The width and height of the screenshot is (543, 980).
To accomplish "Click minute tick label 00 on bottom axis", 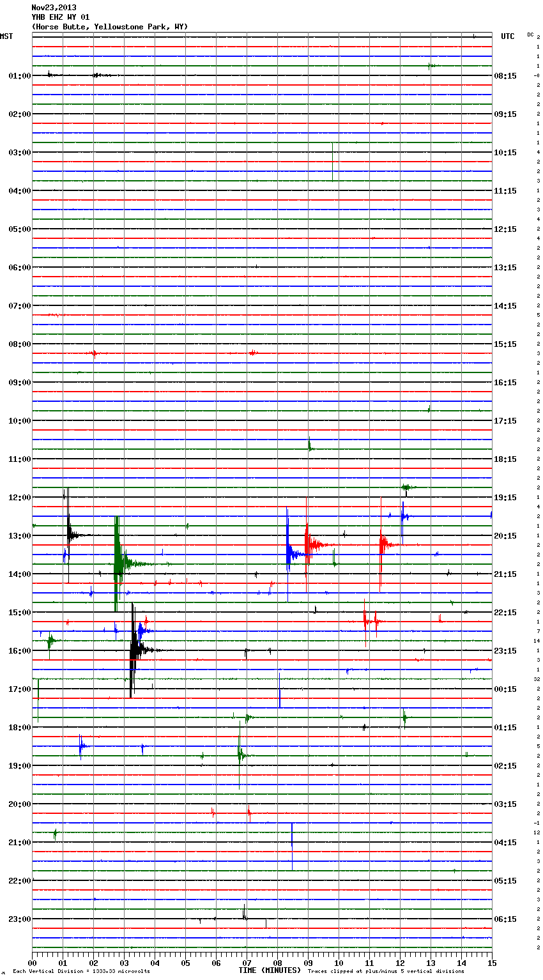I will coord(32,963).
